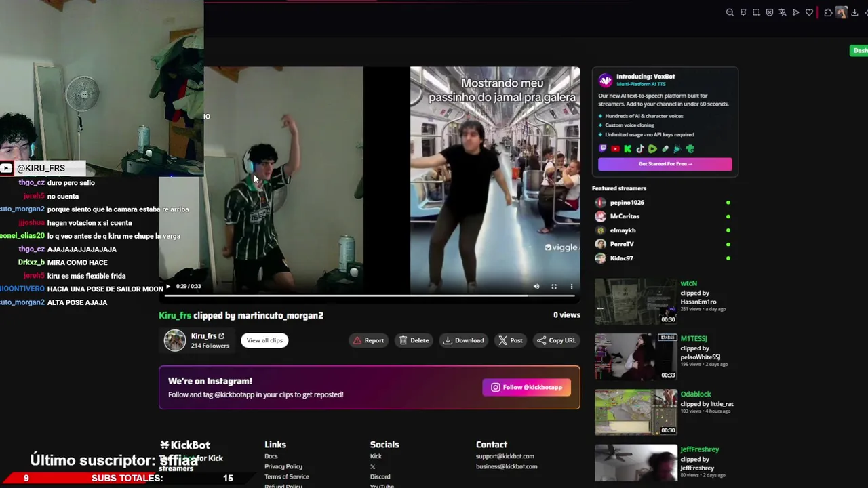868x488 pixels.
Task: Click the Rumble icon in VoxBot card
Action: 652,149
